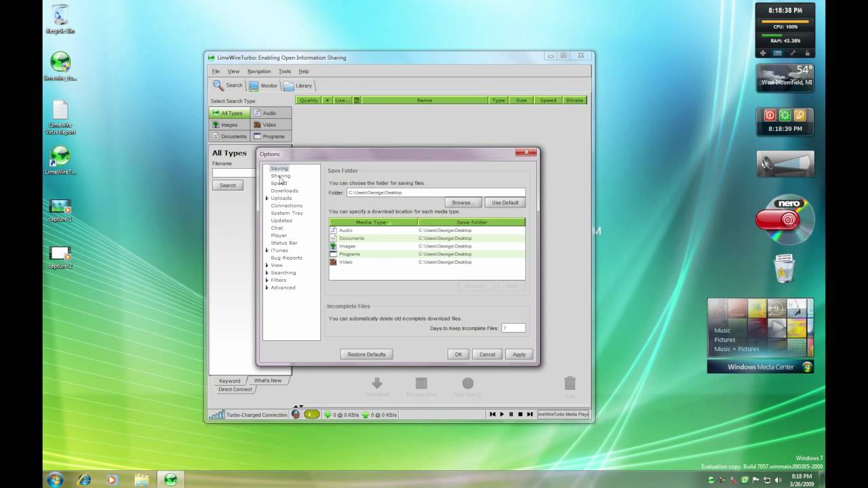This screenshot has height=488, width=868.
Task: Click the LimeWire taskbar button
Action: [x=170, y=480]
